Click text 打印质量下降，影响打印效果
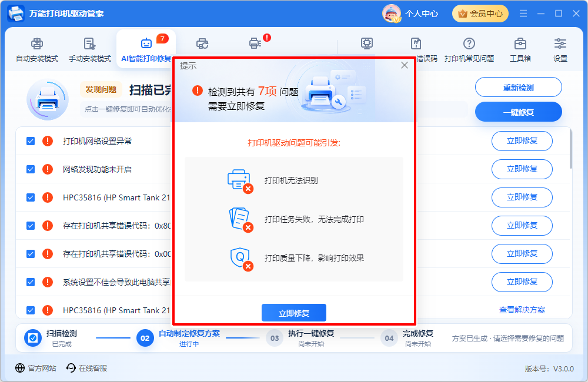The height and width of the screenshot is (382, 588). [x=314, y=258]
